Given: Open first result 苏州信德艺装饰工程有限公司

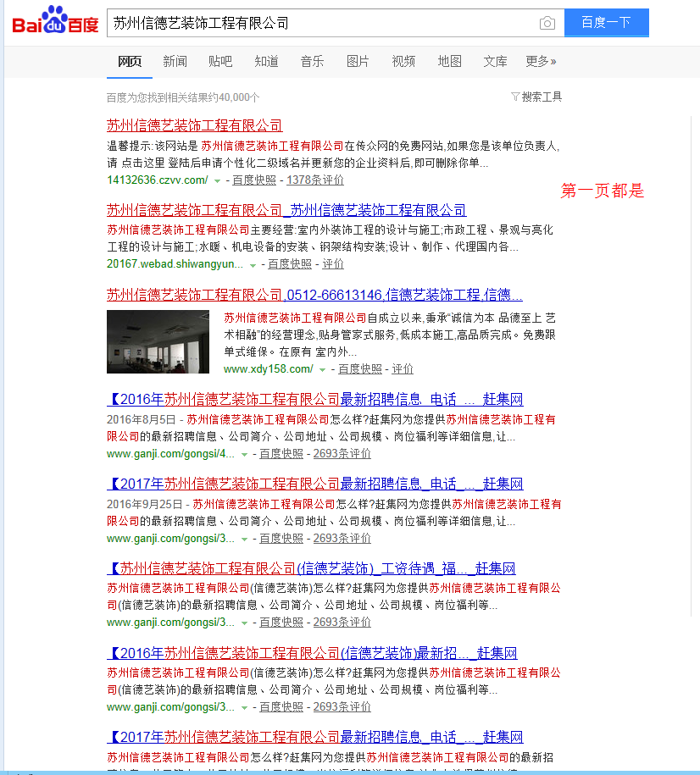Looking at the screenshot, I should 194,125.
